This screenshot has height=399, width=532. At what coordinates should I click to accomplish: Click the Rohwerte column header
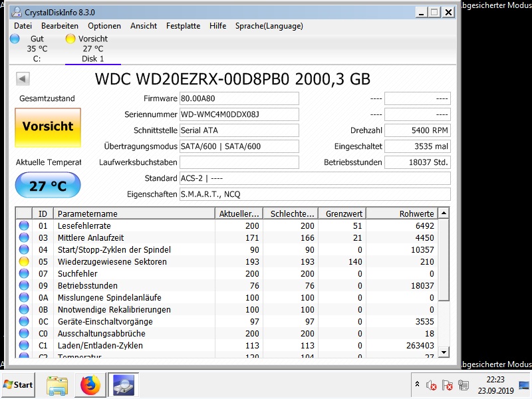coord(402,213)
